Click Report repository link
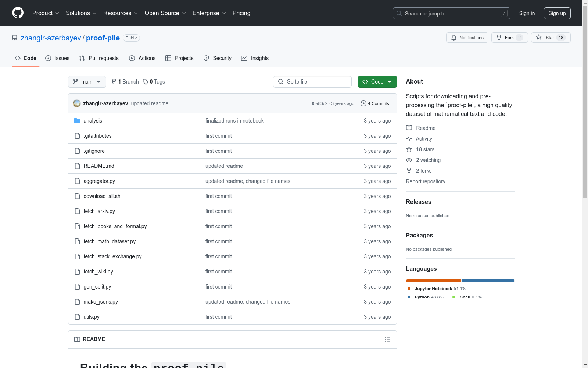This screenshot has width=588, height=368. coord(426,181)
